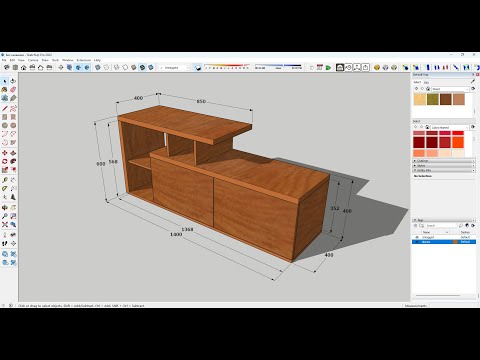
Task: Open the Edit menu
Action: click(x=12, y=60)
